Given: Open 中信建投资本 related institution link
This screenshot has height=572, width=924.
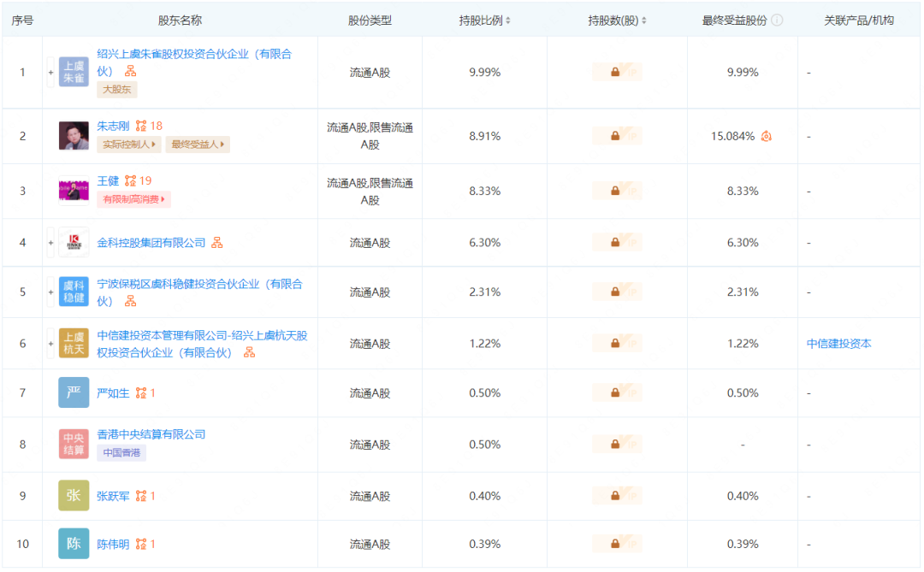Looking at the screenshot, I should coord(838,344).
